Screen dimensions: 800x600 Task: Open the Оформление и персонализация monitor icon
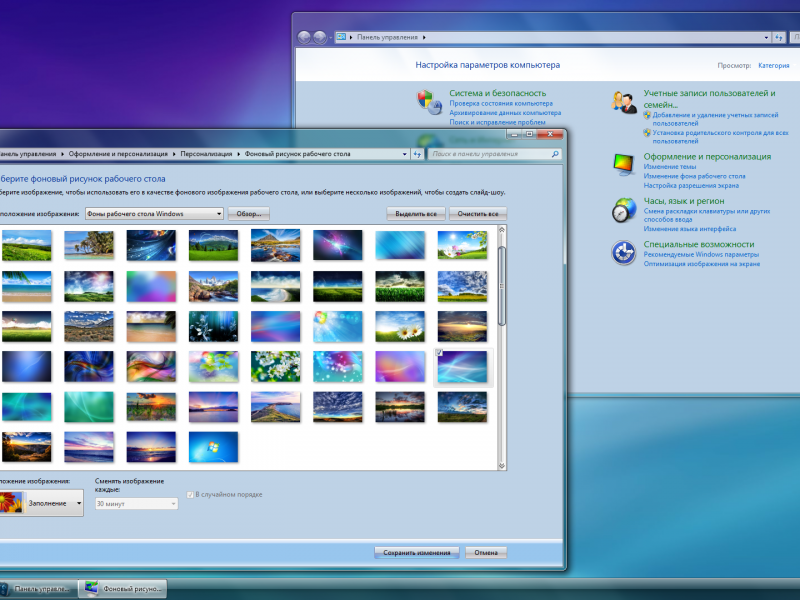coord(624,165)
